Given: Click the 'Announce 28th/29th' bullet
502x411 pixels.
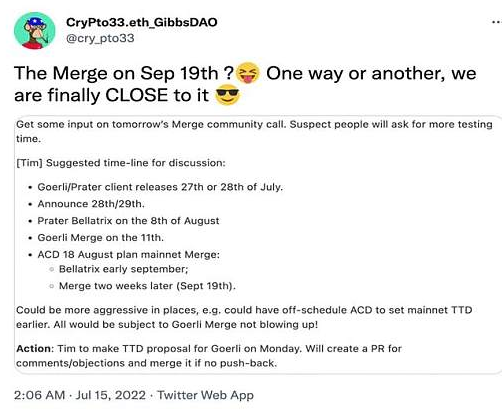Looking at the screenshot, I should click(91, 204).
